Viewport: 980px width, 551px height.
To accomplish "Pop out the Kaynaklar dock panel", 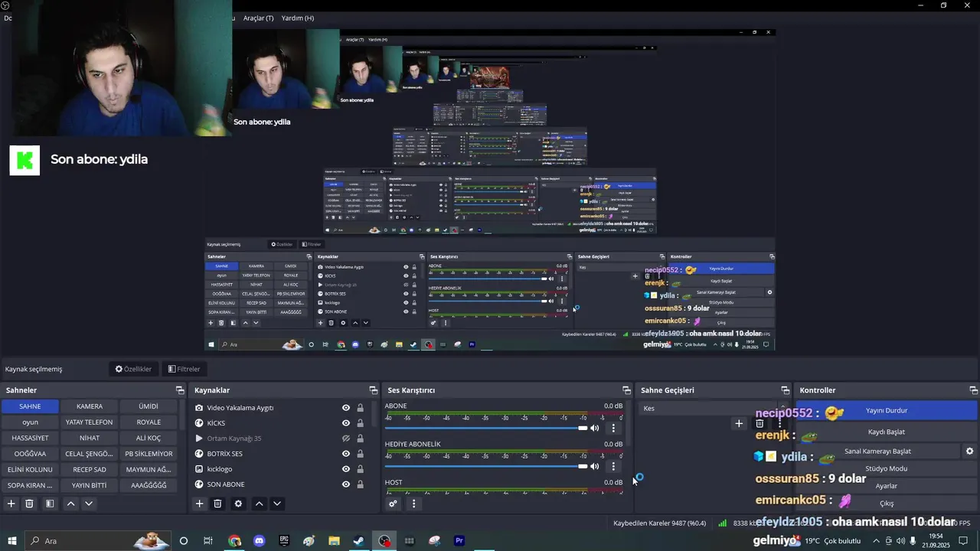I will (373, 390).
